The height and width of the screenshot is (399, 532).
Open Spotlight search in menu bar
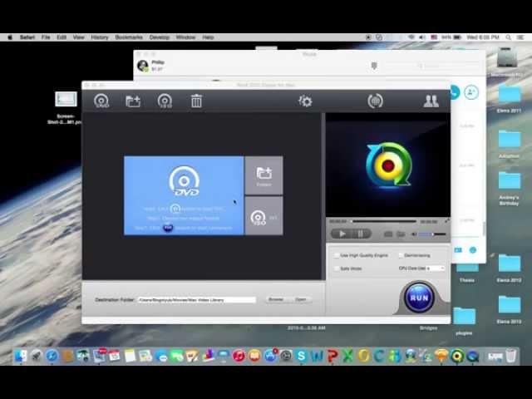point(508,37)
